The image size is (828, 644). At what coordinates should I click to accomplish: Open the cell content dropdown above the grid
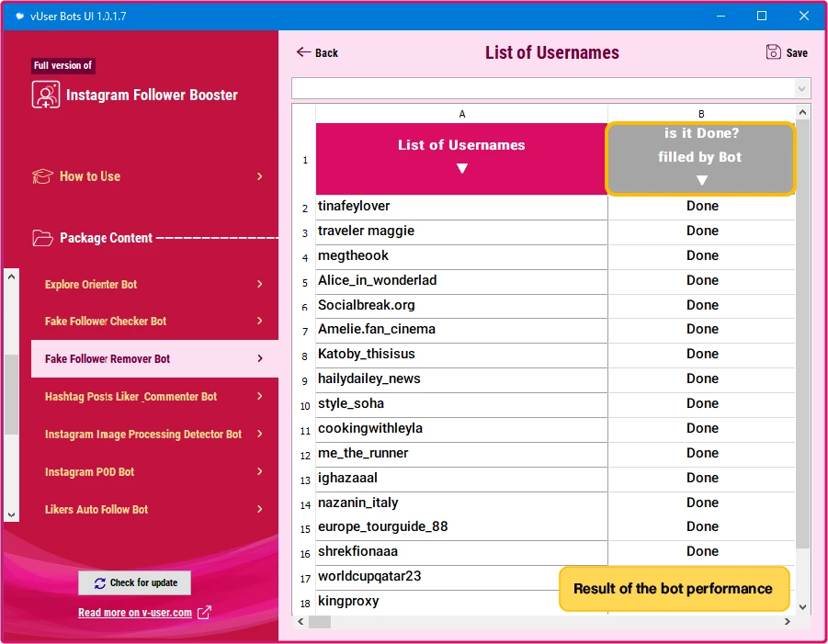(x=801, y=89)
